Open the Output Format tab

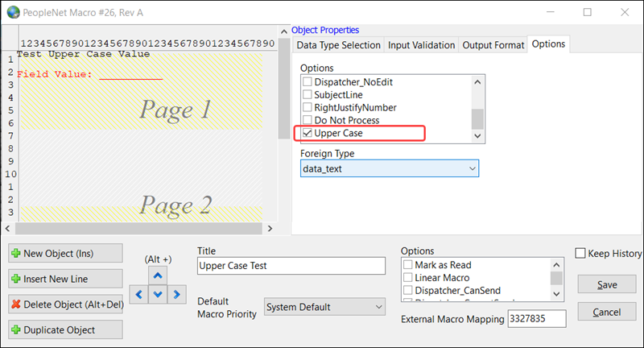tap(493, 45)
